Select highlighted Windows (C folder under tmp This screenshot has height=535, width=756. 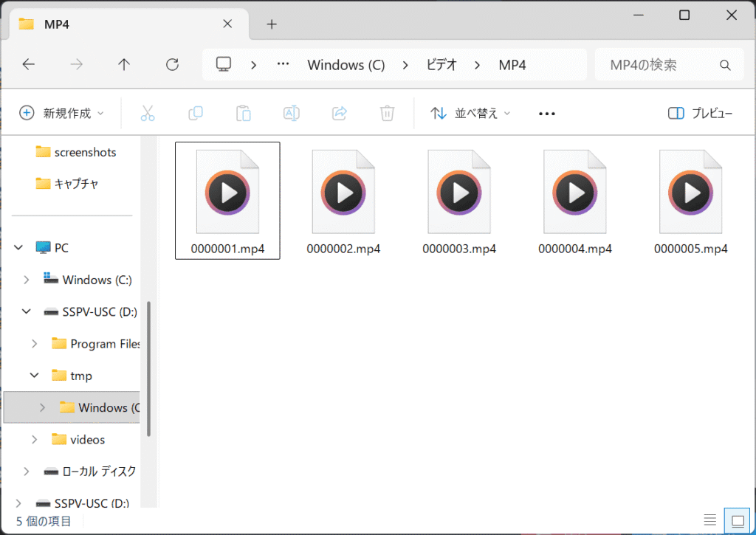point(100,407)
